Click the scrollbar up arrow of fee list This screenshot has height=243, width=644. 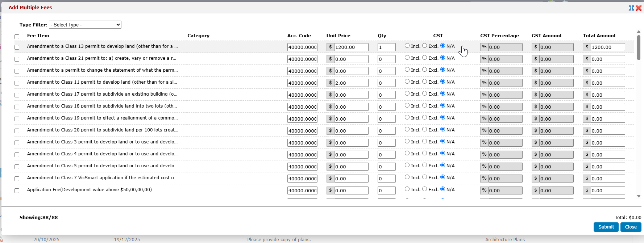[639, 32]
